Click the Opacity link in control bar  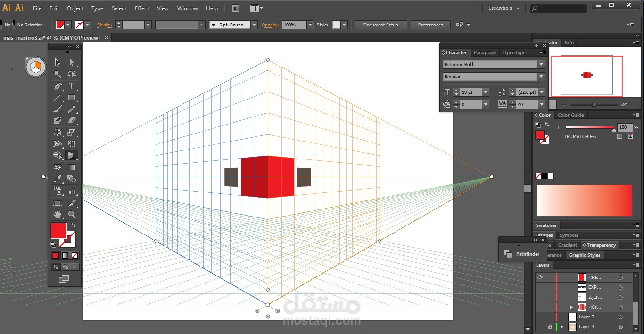270,25
